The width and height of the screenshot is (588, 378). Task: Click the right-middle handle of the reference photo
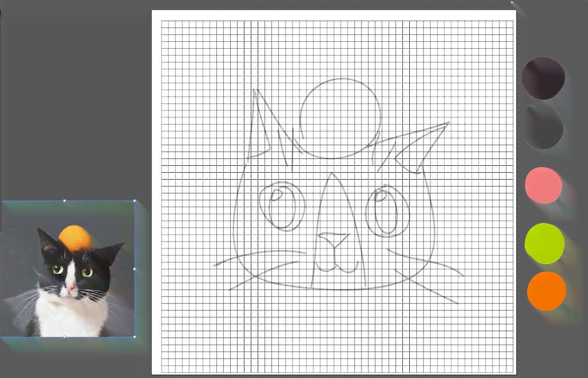pyautogui.click(x=135, y=269)
